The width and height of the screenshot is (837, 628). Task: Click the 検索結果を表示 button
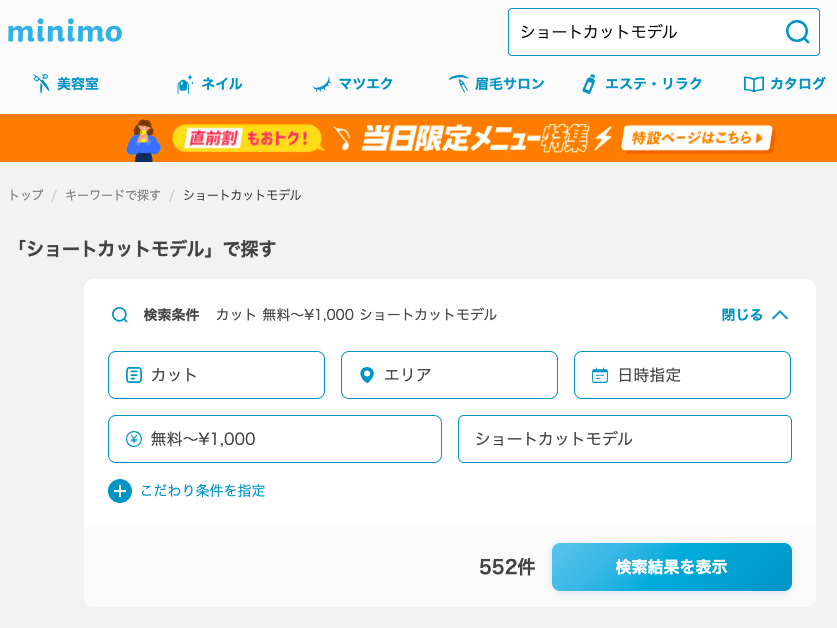pos(672,567)
